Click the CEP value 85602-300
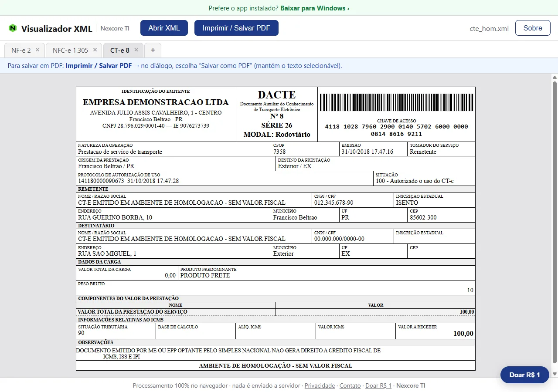Screen dimensions: 558x392 coord(423,217)
